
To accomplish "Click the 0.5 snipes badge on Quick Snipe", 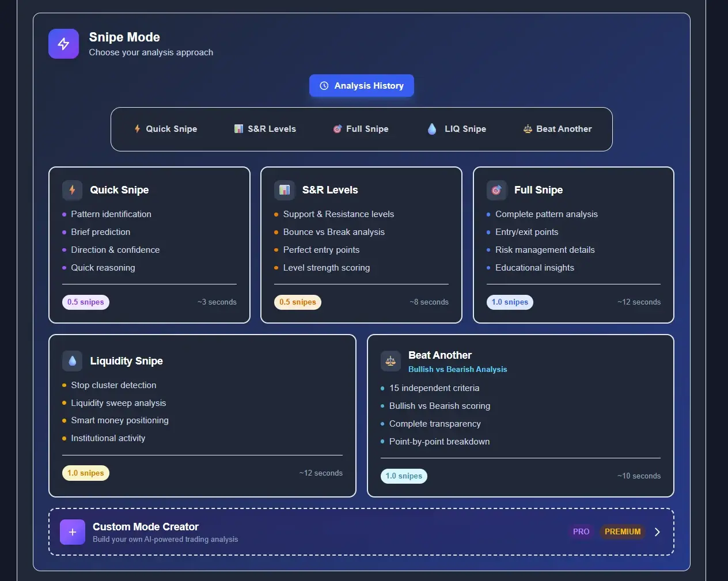I will (85, 302).
